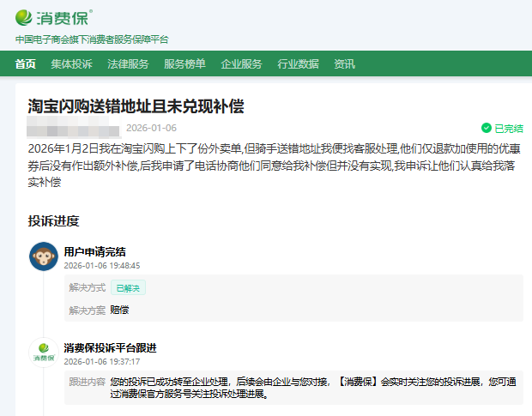Open the 集体投诉 menu item
The height and width of the screenshot is (416, 532).
click(71, 63)
